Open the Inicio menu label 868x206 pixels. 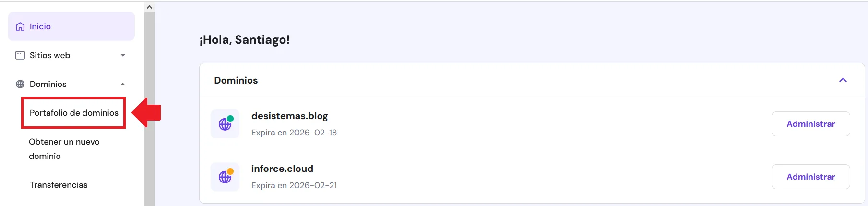[x=40, y=26]
